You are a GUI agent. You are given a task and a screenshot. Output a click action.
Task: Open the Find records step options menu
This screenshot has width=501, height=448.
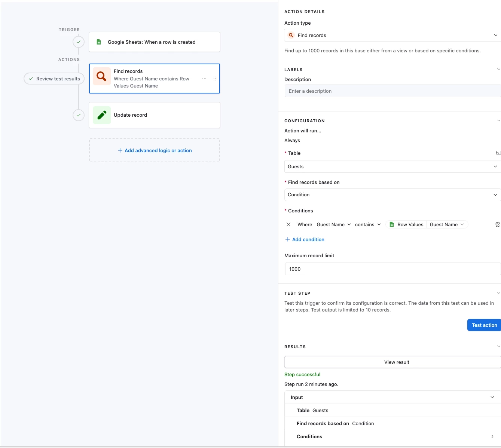204,79
